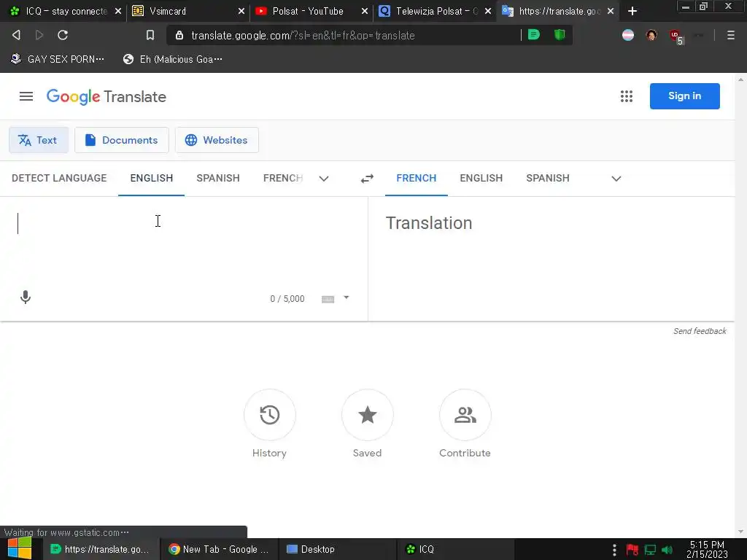Select French as source language
Screen dimensions: 747x560
pos(283,178)
